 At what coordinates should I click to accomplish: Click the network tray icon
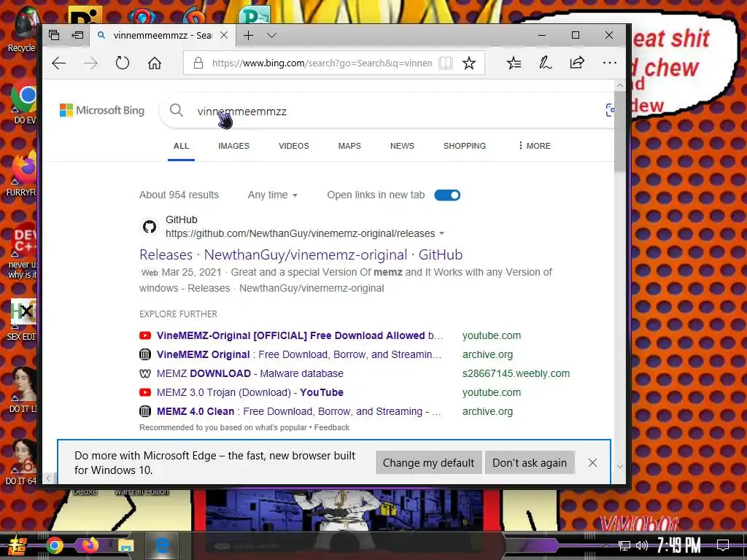click(x=624, y=545)
